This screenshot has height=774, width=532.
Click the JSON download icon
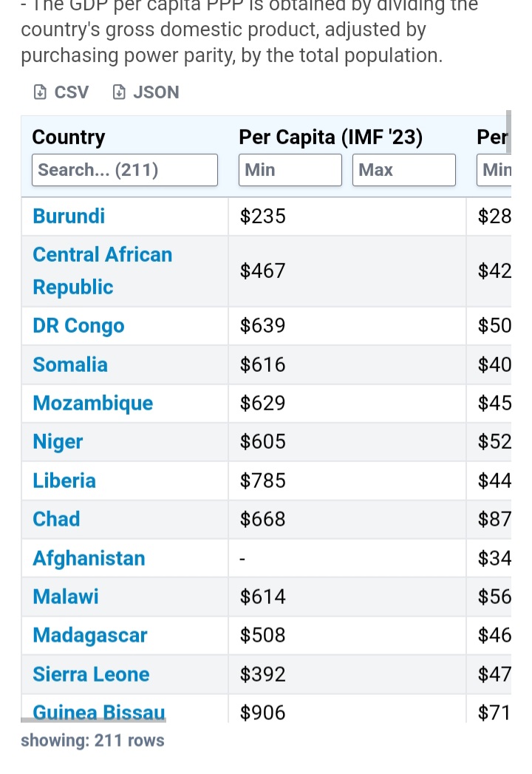click(119, 92)
